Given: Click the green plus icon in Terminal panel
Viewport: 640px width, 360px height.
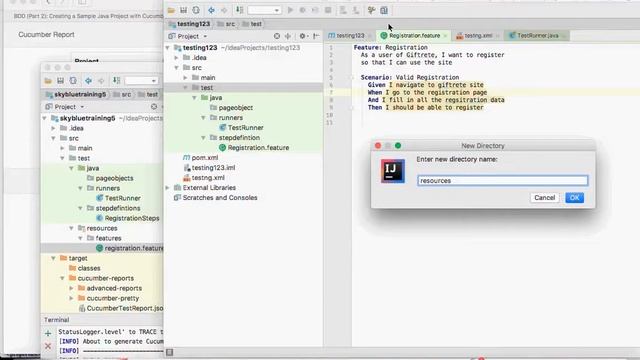Looking at the screenshot, I should pyautogui.click(x=48, y=333).
